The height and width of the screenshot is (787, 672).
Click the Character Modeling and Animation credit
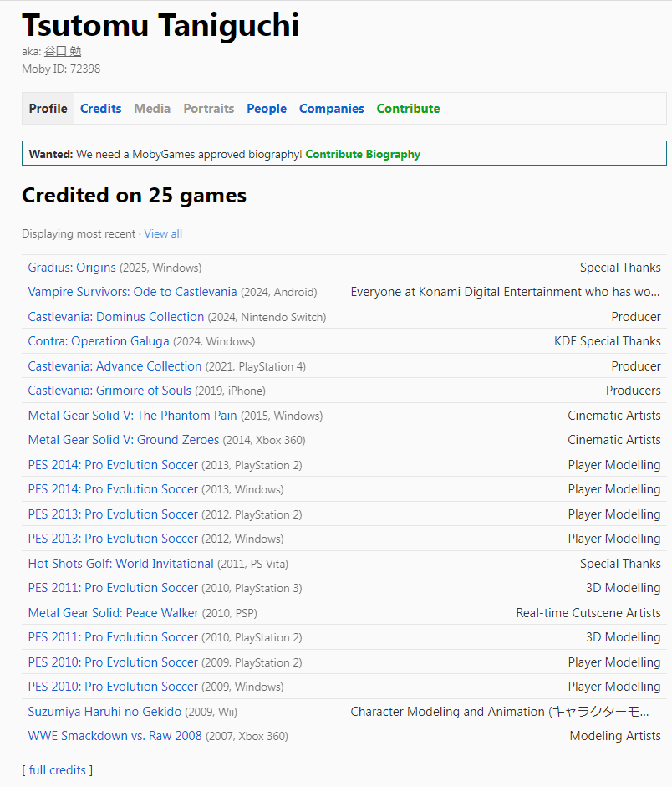coord(500,712)
